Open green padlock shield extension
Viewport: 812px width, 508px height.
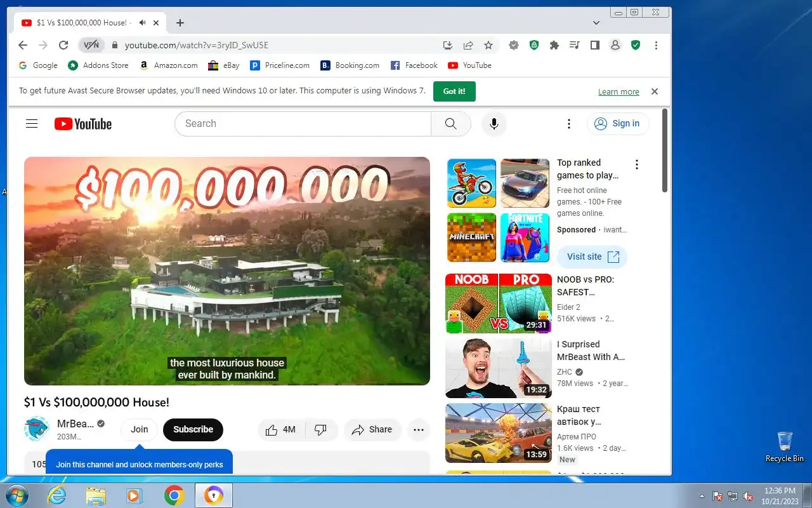tap(534, 45)
